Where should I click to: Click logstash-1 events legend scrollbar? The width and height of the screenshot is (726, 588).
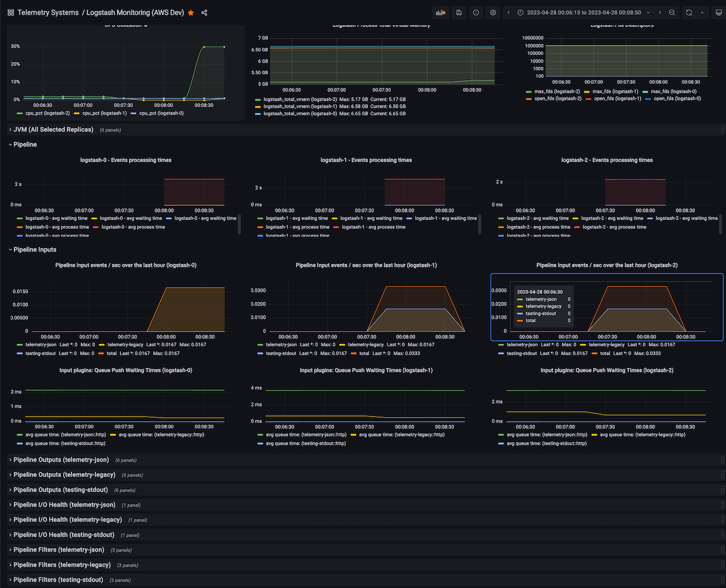480,225
